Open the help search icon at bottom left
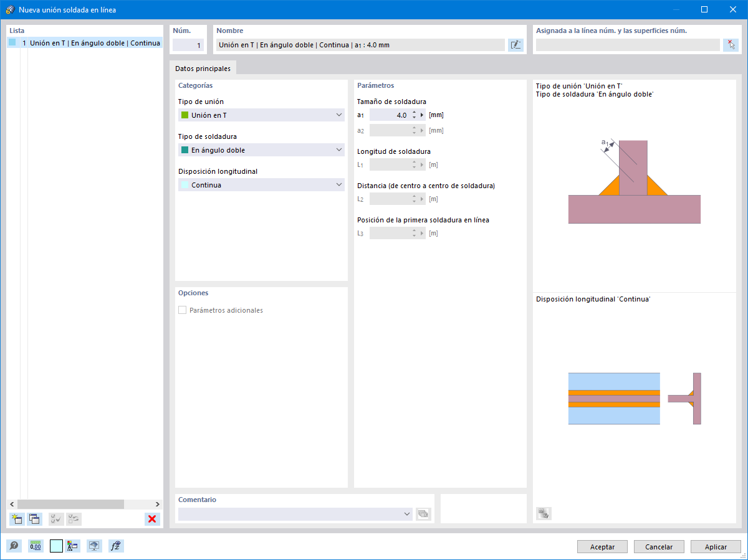 (x=14, y=546)
